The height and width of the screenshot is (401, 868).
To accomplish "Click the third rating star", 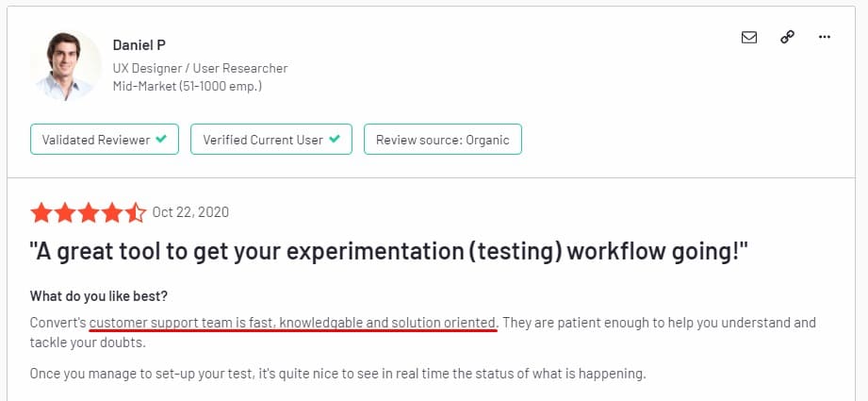I will 89,212.
